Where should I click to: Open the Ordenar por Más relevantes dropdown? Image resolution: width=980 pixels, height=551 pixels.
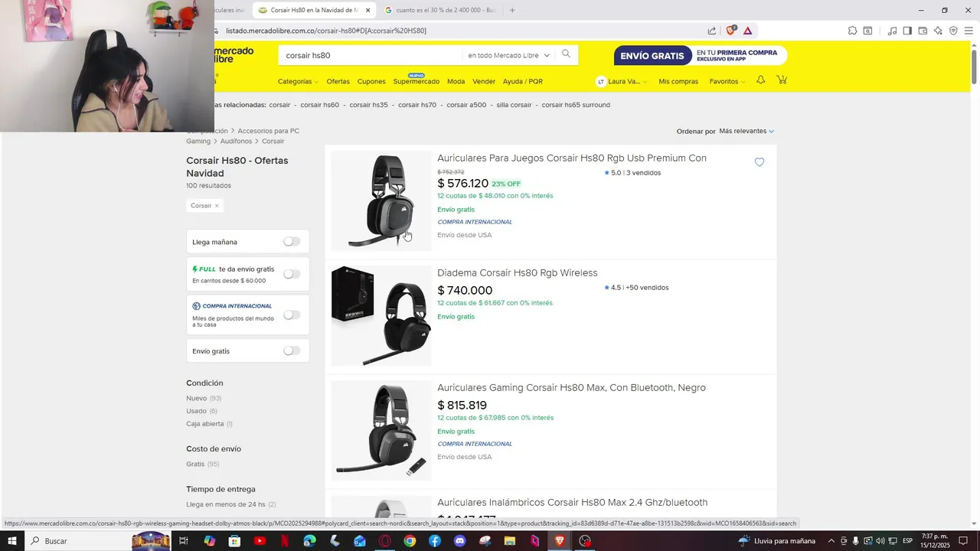[x=746, y=131]
